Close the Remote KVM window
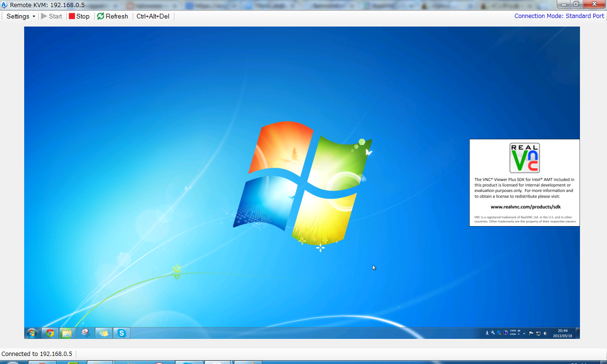The image size is (607, 364). [594, 4]
